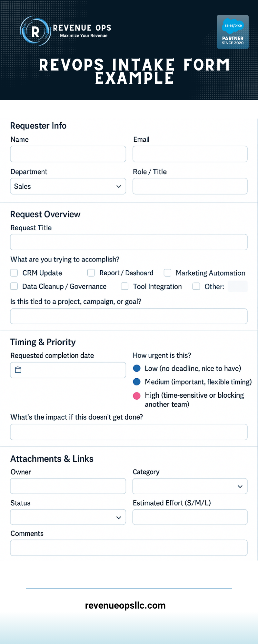The height and width of the screenshot is (644, 258).
Task: Select Low urgency radio option
Action: pyautogui.click(x=137, y=368)
